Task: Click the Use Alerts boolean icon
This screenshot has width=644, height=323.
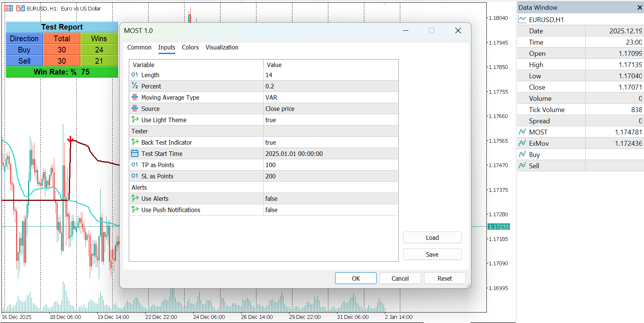Action: pyautogui.click(x=135, y=198)
